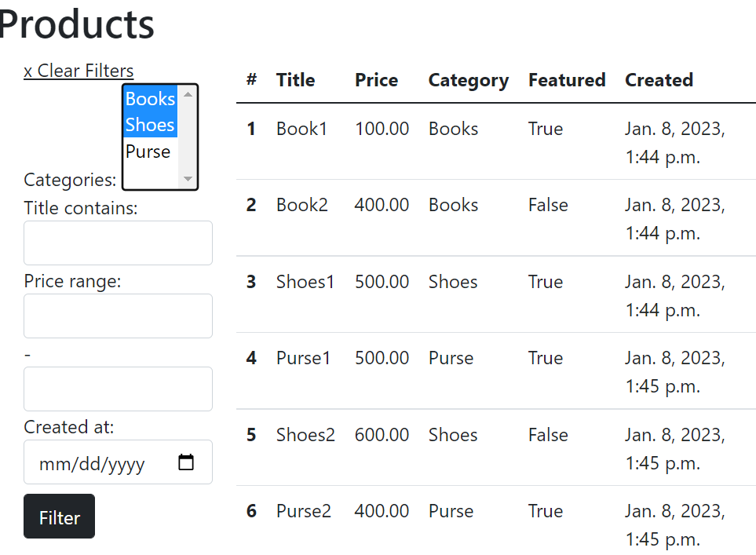Image resolution: width=756 pixels, height=555 pixels.
Task: Click the Filter button
Action: pyautogui.click(x=59, y=516)
